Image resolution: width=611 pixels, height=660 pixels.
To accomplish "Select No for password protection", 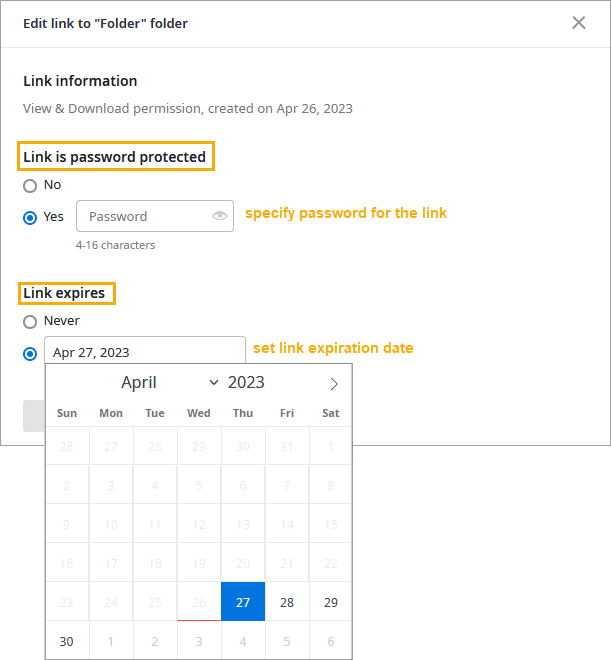I will pyautogui.click(x=30, y=185).
